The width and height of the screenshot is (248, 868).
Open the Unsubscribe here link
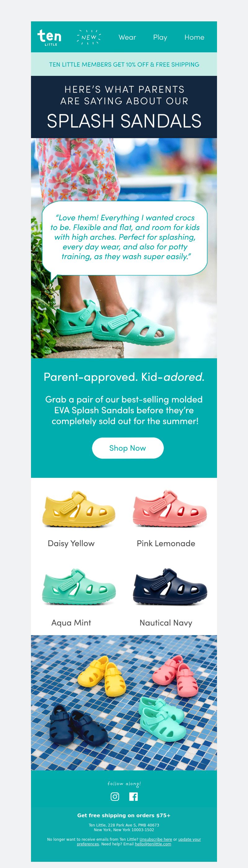(156, 840)
